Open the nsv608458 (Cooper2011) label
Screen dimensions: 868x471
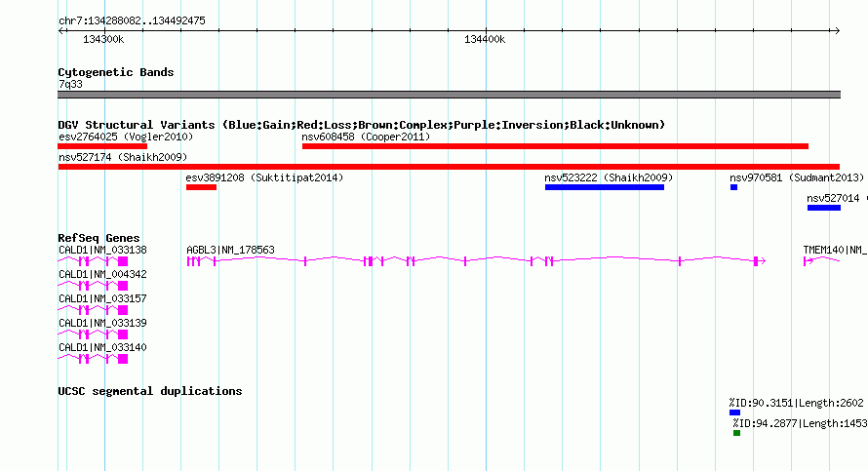(x=366, y=137)
